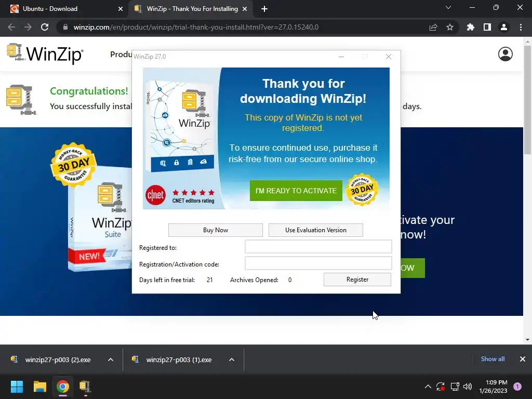Bookmark this page with star icon
532x399 pixels.
(x=450, y=27)
